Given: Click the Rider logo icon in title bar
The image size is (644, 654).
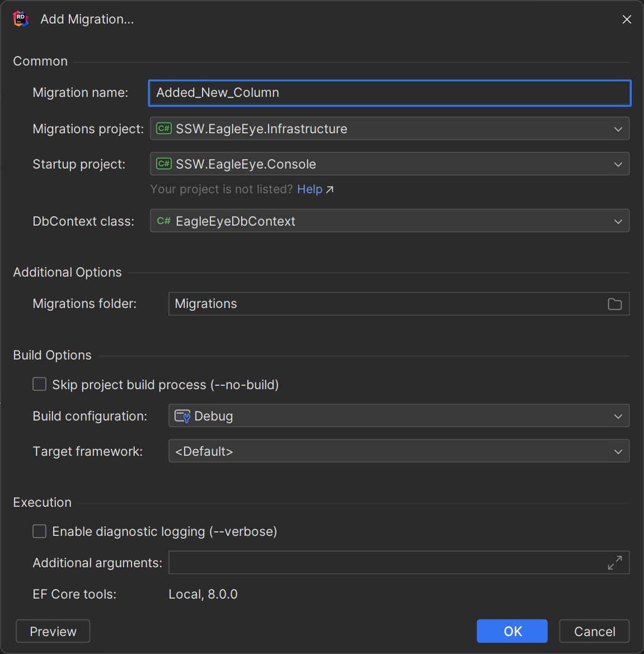Looking at the screenshot, I should [21, 19].
